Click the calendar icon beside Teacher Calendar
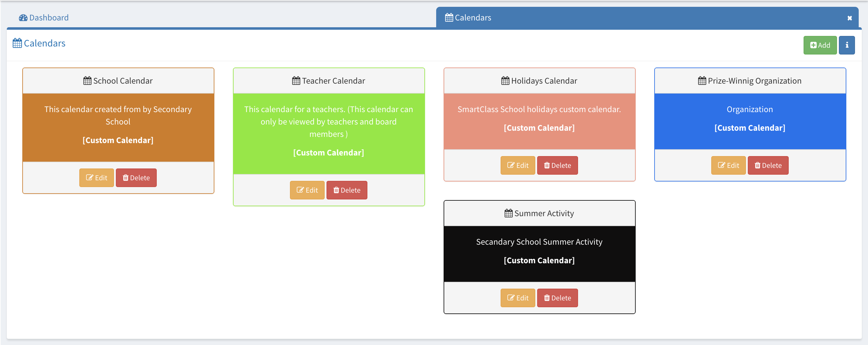The width and height of the screenshot is (868, 345). [x=296, y=81]
